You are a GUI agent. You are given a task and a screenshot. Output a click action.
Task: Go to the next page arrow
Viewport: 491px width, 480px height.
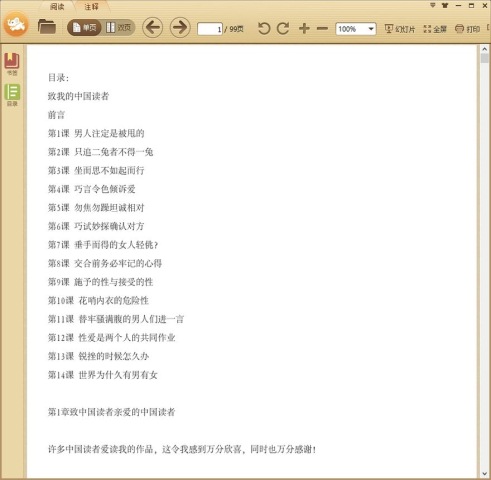pos(180,27)
